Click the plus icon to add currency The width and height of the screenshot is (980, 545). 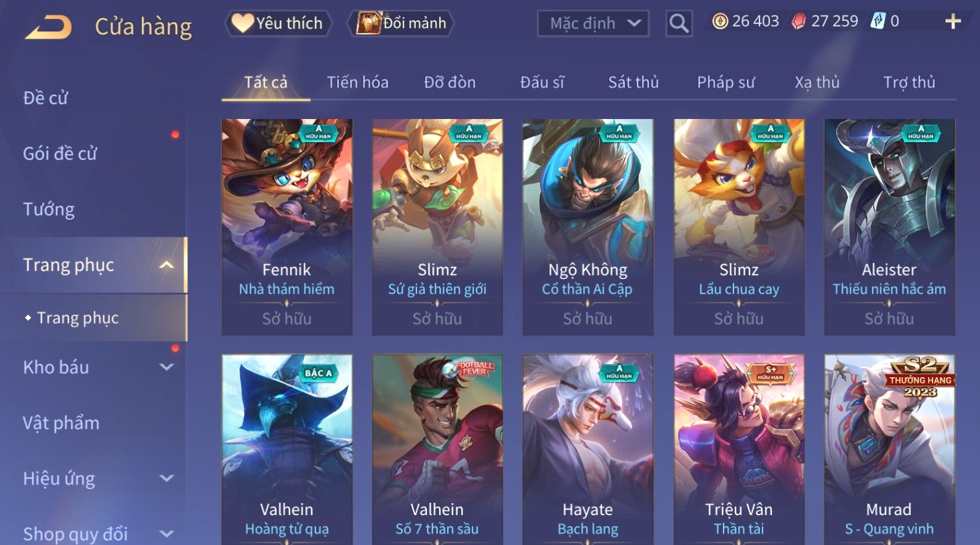coord(953,21)
